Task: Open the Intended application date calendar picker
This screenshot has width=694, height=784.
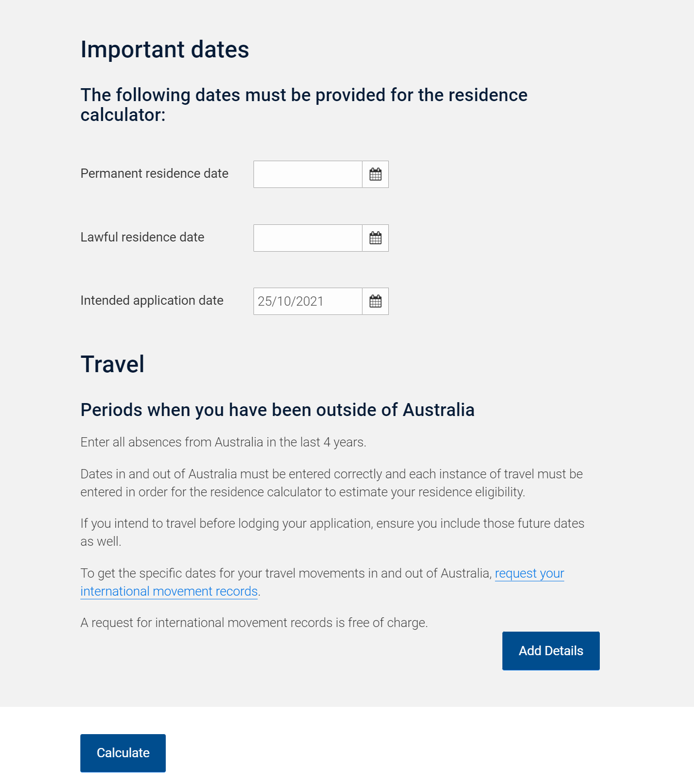Action: pos(375,302)
